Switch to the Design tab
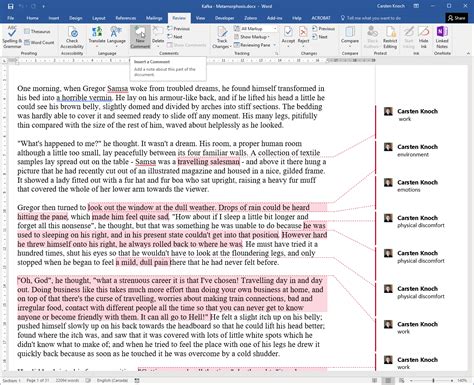Image resolution: width=474 pixels, height=385 pixels. tap(76, 18)
